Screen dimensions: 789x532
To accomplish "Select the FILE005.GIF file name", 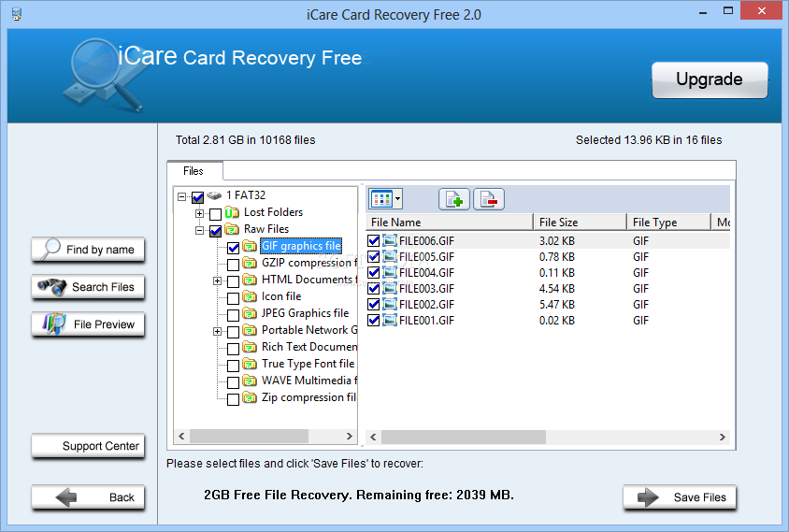I will point(426,257).
